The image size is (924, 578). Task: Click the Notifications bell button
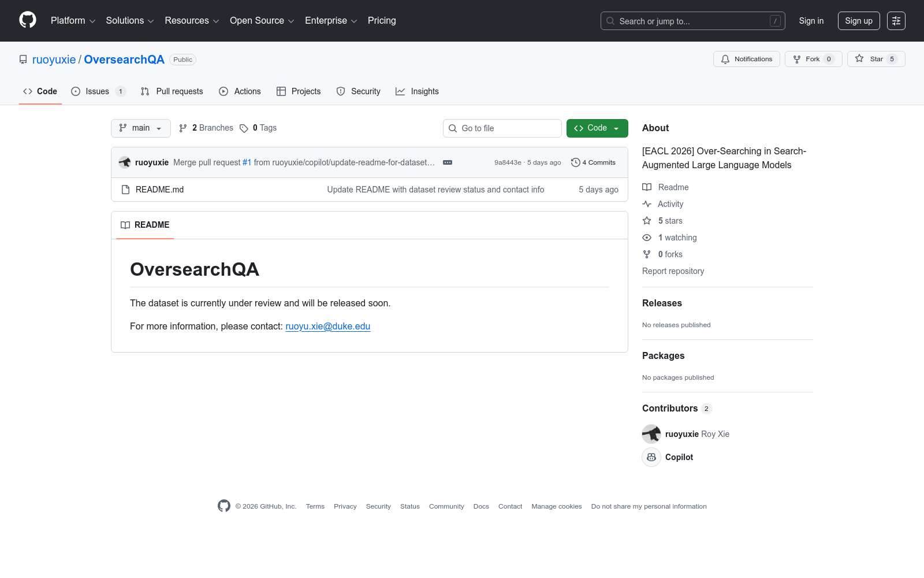[747, 59]
